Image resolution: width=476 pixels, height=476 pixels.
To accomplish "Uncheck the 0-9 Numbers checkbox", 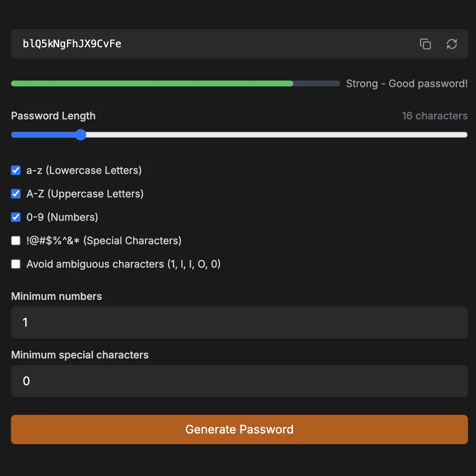I will [16, 217].
